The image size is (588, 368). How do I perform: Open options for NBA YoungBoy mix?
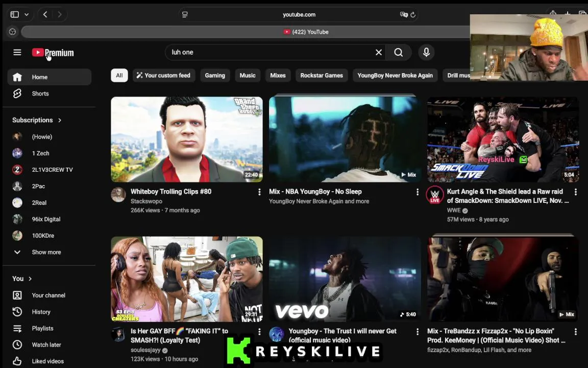click(x=418, y=192)
